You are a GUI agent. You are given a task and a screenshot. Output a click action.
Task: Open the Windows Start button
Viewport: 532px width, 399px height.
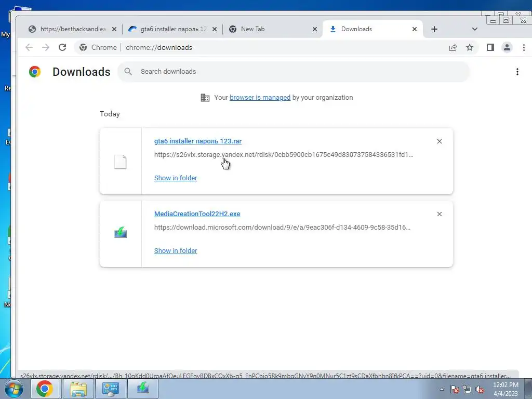click(x=14, y=389)
